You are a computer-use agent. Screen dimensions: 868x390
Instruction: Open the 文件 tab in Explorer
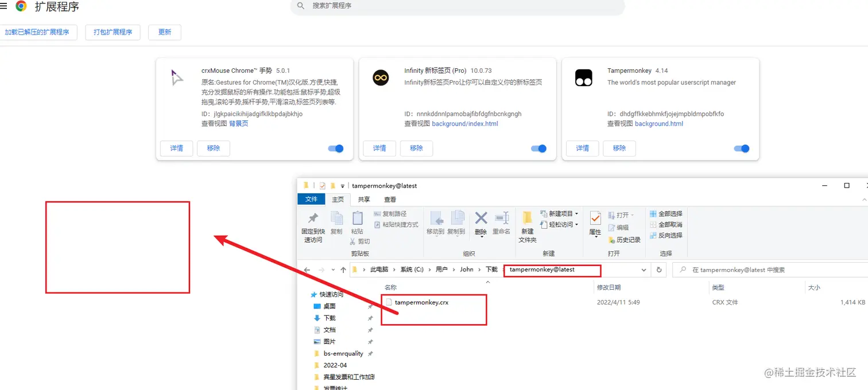click(x=312, y=199)
